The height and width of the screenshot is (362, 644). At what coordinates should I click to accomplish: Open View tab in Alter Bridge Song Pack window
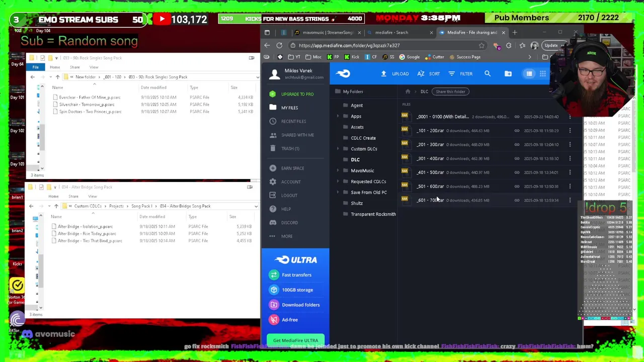93,196
